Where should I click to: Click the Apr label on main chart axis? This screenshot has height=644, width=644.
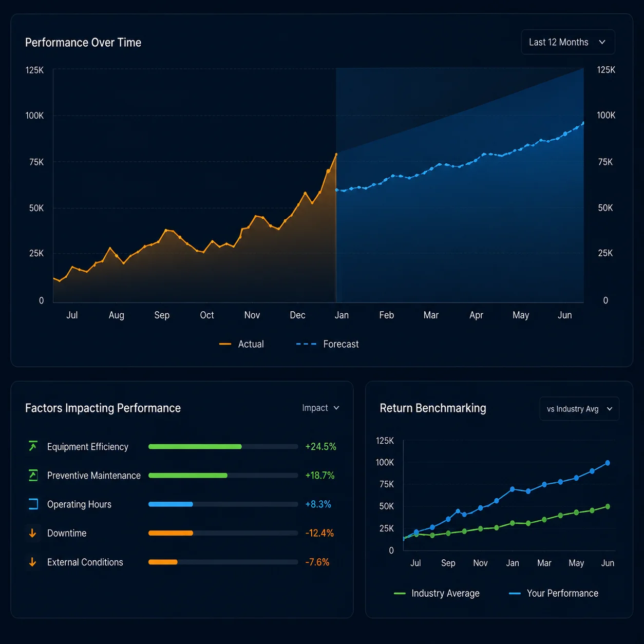(x=476, y=315)
